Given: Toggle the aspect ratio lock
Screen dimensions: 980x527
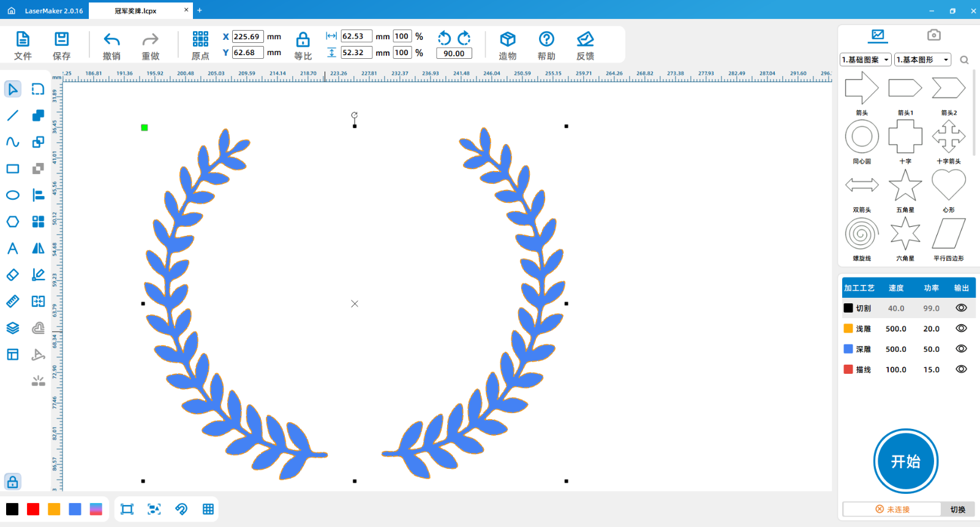Looking at the screenshot, I should click(x=303, y=40).
